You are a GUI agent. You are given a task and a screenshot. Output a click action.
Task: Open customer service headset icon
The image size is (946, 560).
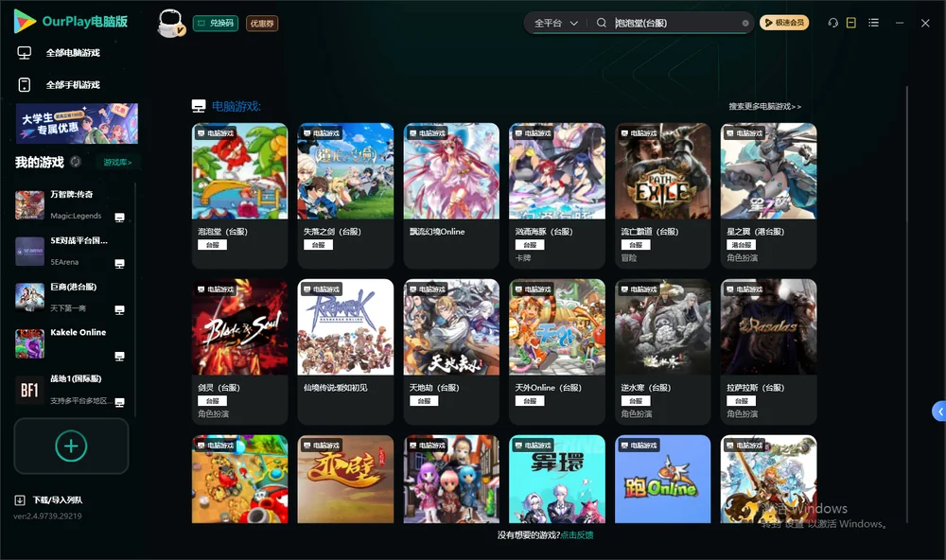pyautogui.click(x=833, y=23)
